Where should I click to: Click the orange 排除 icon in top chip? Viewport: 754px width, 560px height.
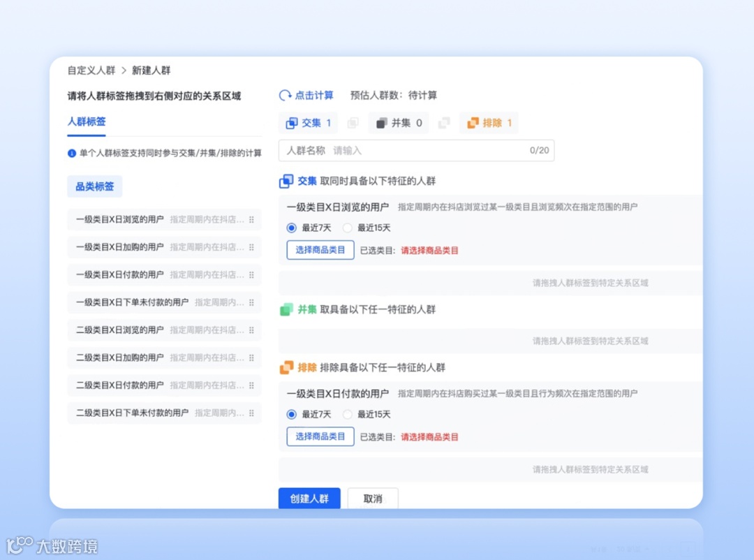coord(473,123)
